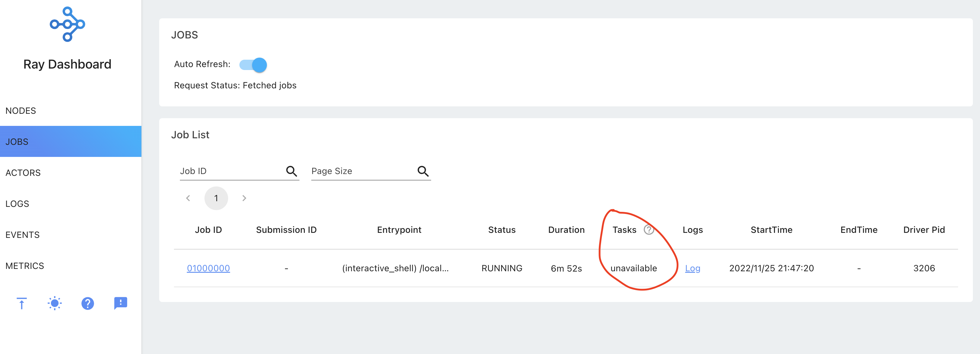Go to the next page chevron
Screen dimensions: 980x354
tap(244, 198)
